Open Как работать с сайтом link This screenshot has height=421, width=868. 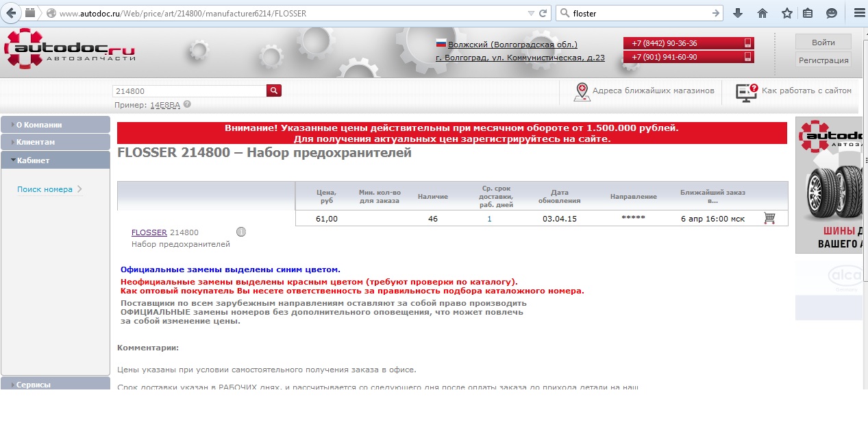tap(806, 91)
